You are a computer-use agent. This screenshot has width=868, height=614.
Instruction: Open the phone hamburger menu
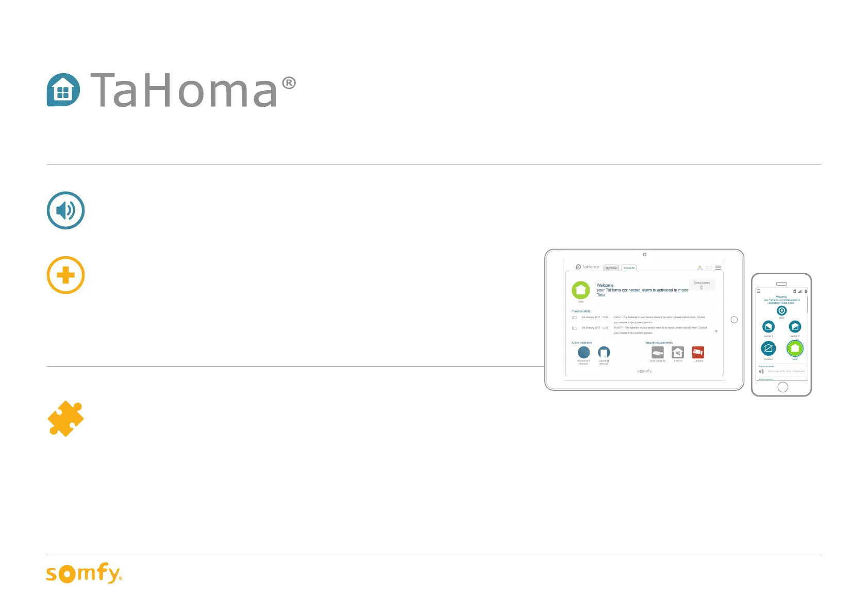pyautogui.click(x=759, y=291)
